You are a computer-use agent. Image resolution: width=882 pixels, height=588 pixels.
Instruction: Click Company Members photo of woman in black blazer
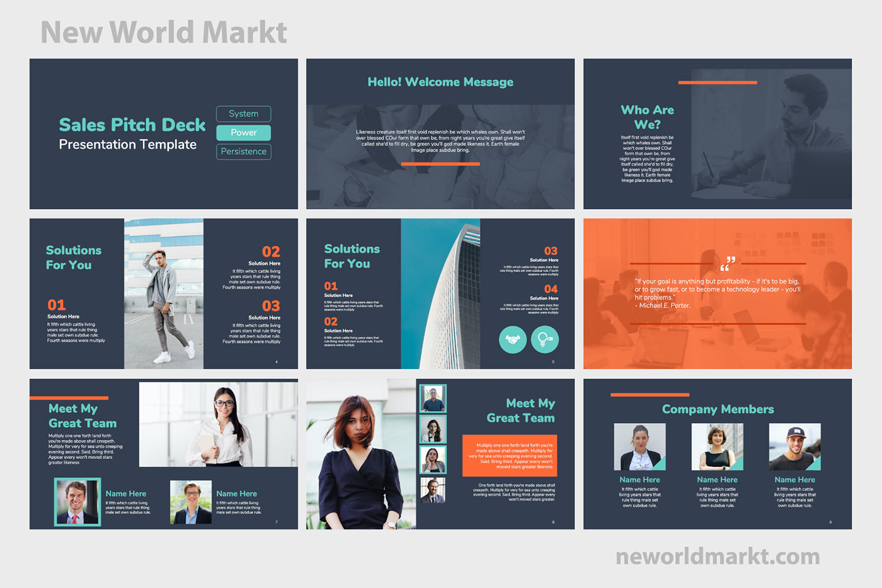[x=639, y=447]
